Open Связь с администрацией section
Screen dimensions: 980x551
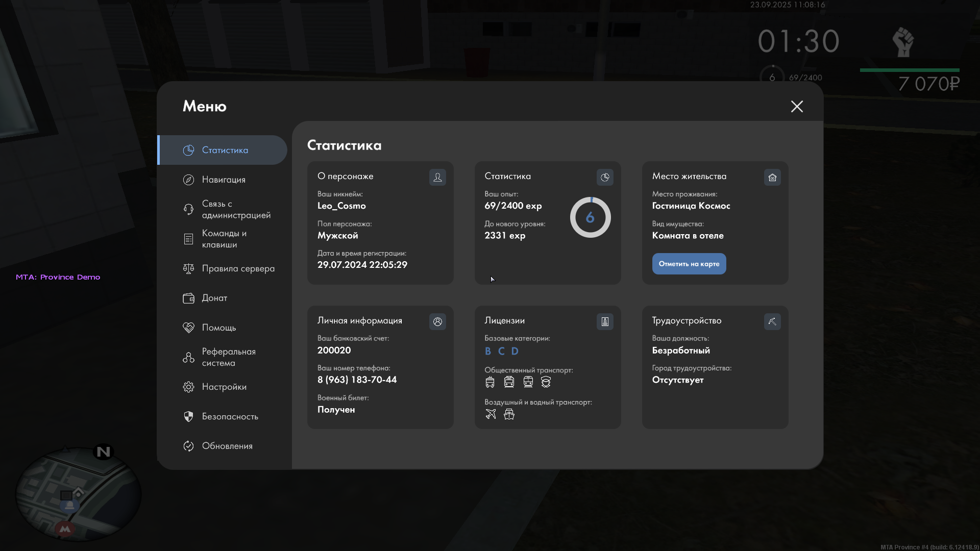tap(236, 209)
